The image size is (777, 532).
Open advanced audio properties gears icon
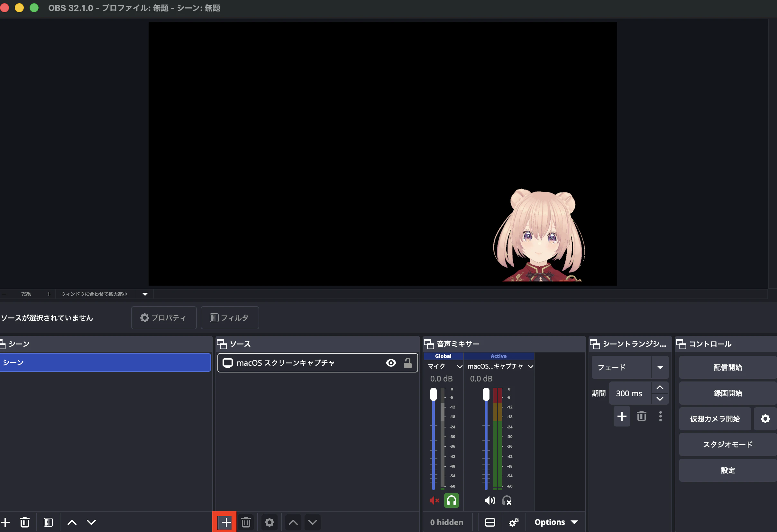pos(514,522)
